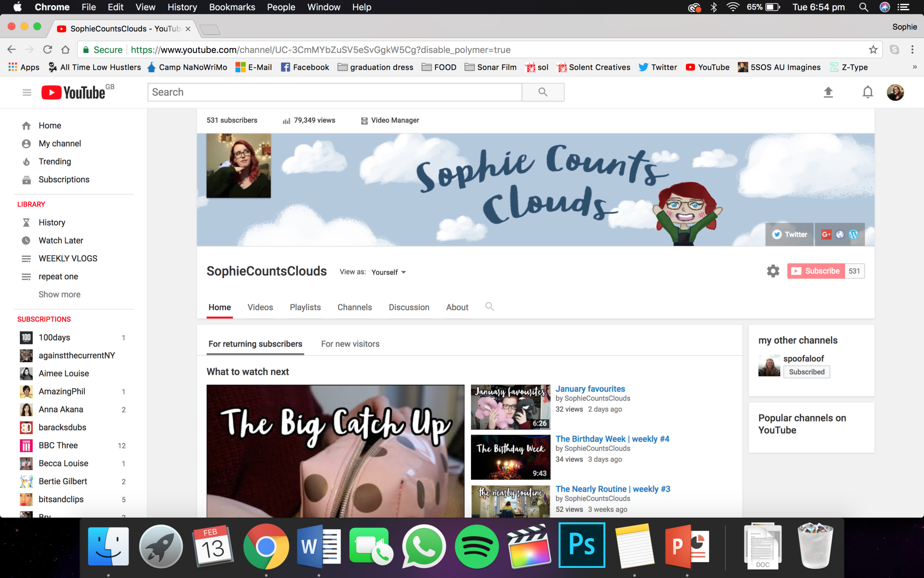Open Watch Later in the sidebar
The height and width of the screenshot is (578, 924).
pyautogui.click(x=61, y=241)
